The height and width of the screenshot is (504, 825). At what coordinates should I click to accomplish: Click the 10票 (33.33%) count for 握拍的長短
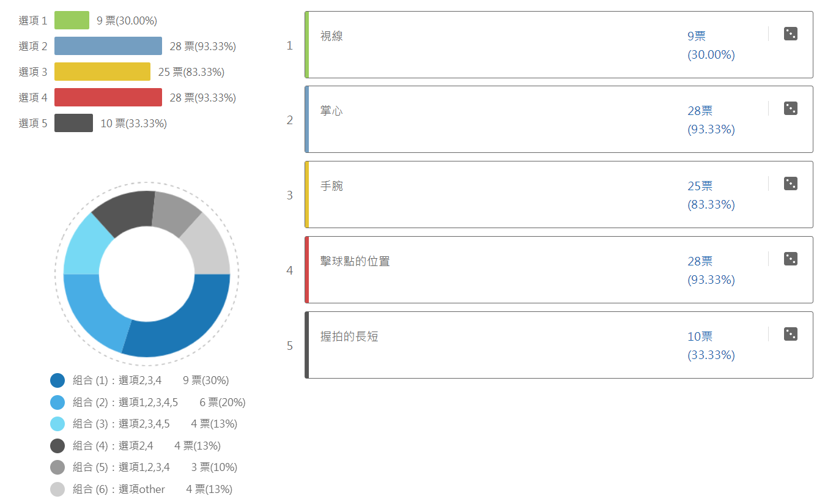(x=711, y=346)
